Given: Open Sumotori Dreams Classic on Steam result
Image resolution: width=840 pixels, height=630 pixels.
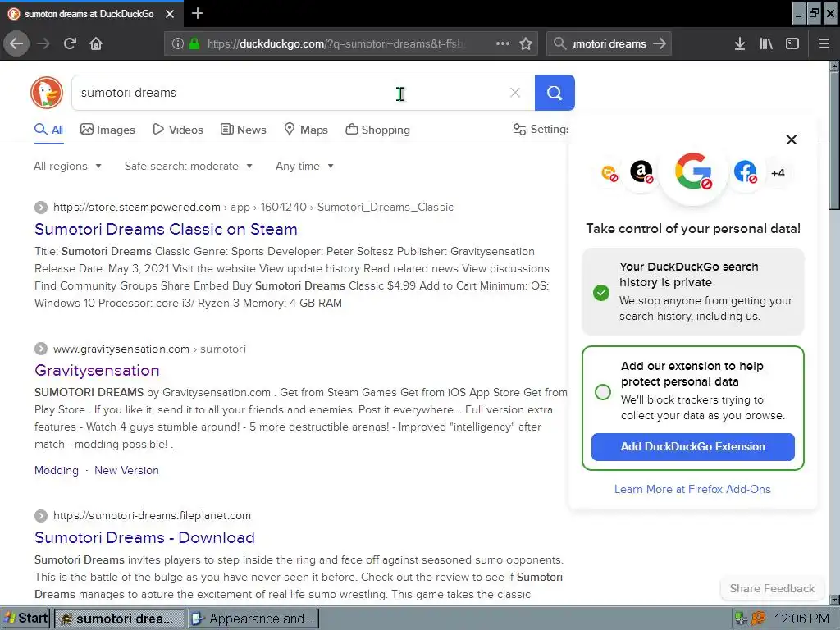Looking at the screenshot, I should (x=166, y=230).
